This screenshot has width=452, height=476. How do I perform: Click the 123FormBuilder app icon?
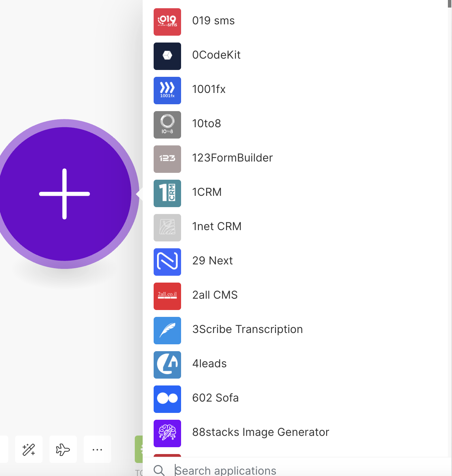pos(167,159)
